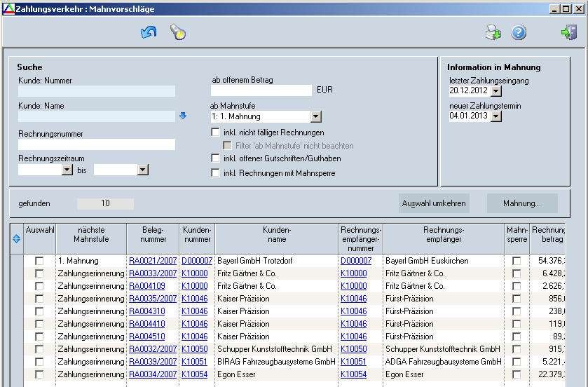Toggle 'inkl. offener Gutschriften/Guthaben' checkbox
The width and height of the screenshot is (588, 387).
tap(216, 159)
